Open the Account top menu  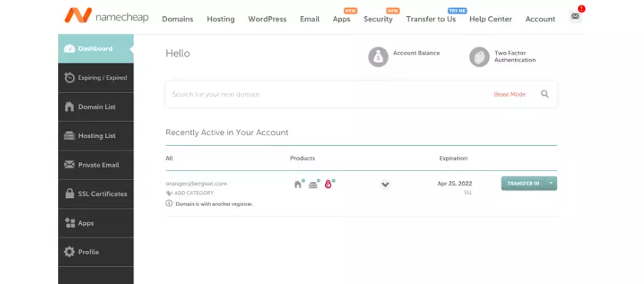540,19
